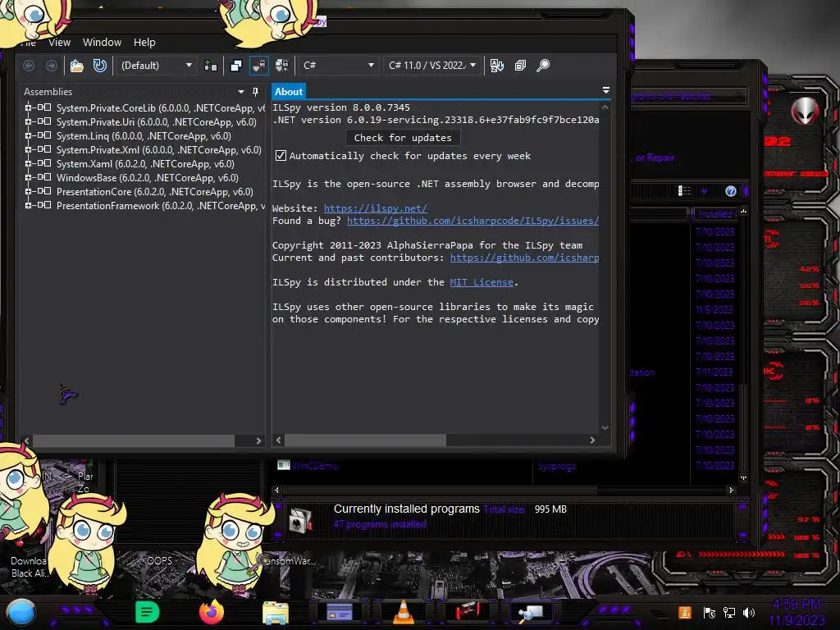Click the About pane horizontal scrollbar thumb
The height and width of the screenshot is (630, 840).
(365, 441)
